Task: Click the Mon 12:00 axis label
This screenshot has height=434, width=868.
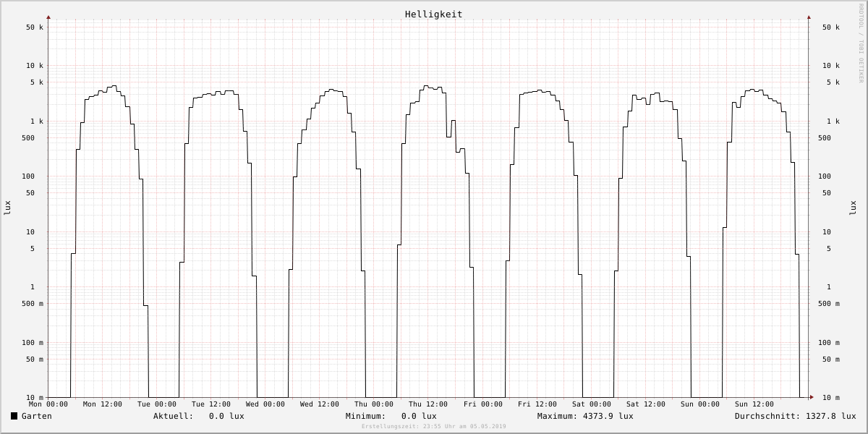Action: click(x=103, y=404)
